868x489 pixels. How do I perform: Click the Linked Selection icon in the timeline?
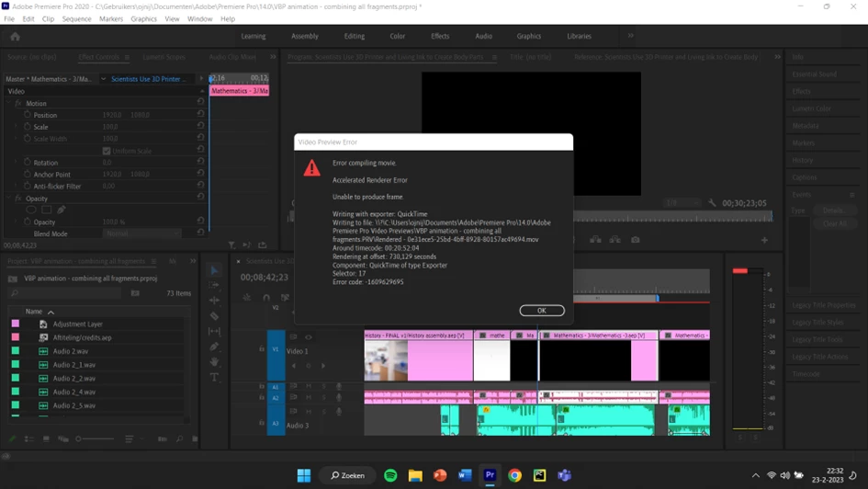click(285, 298)
